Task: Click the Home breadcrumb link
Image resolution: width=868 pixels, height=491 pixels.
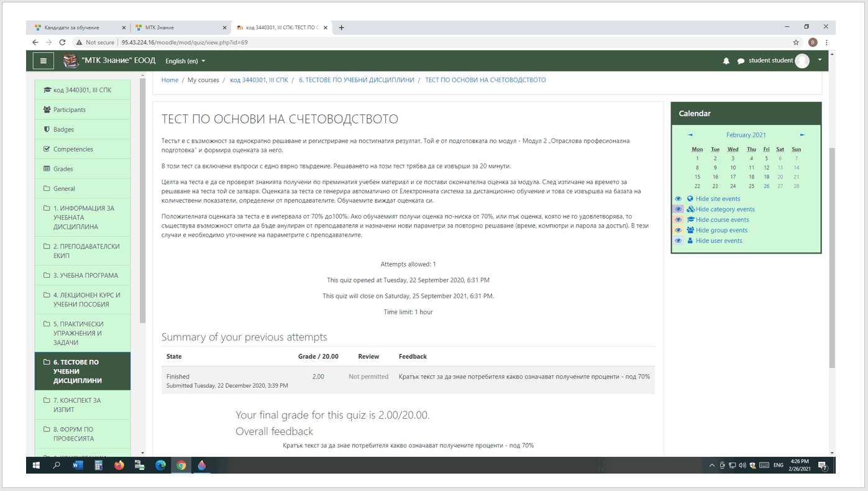Action: pos(170,80)
